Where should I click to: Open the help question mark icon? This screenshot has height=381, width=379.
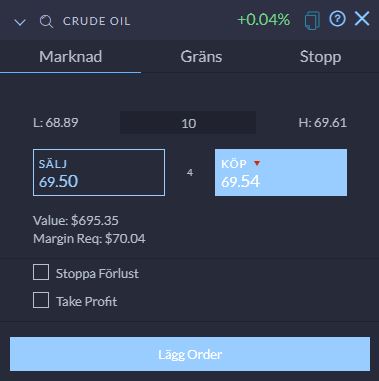(337, 19)
